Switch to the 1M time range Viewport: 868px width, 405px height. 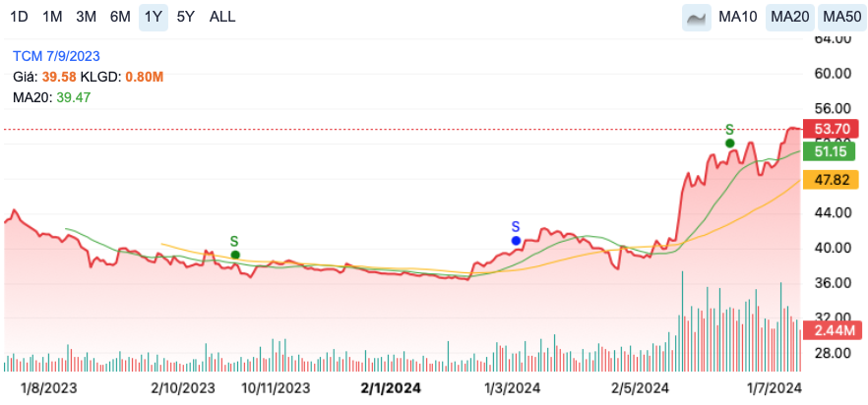53,17
